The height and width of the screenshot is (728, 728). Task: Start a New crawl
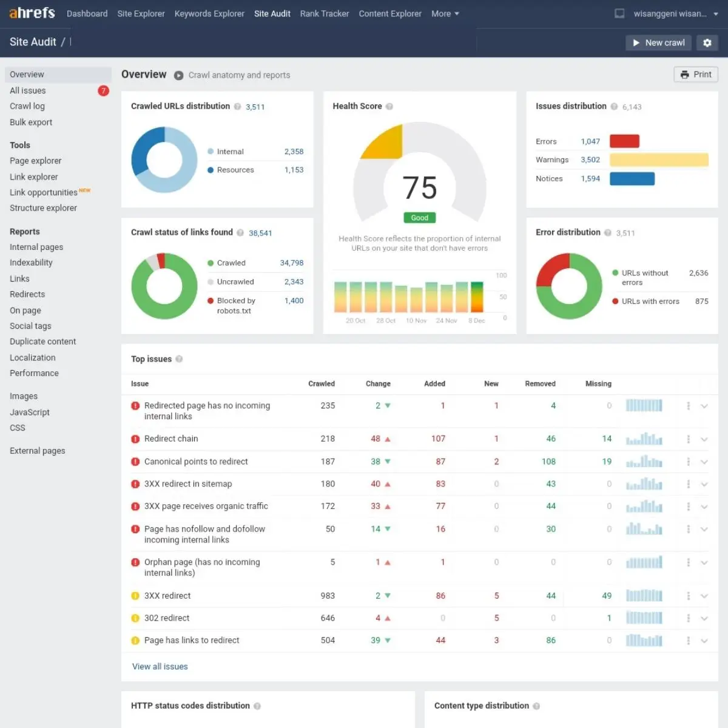(658, 42)
